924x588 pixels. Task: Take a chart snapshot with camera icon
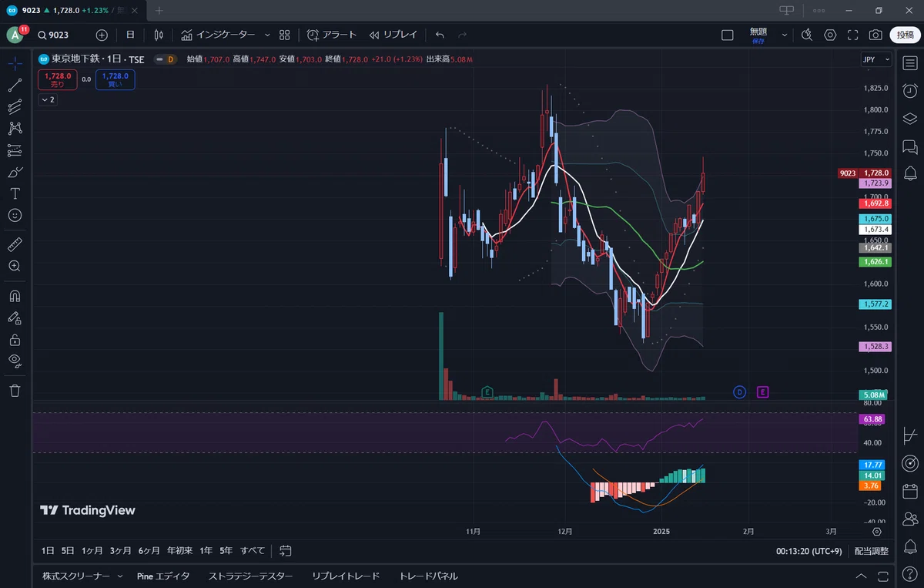[x=875, y=35]
